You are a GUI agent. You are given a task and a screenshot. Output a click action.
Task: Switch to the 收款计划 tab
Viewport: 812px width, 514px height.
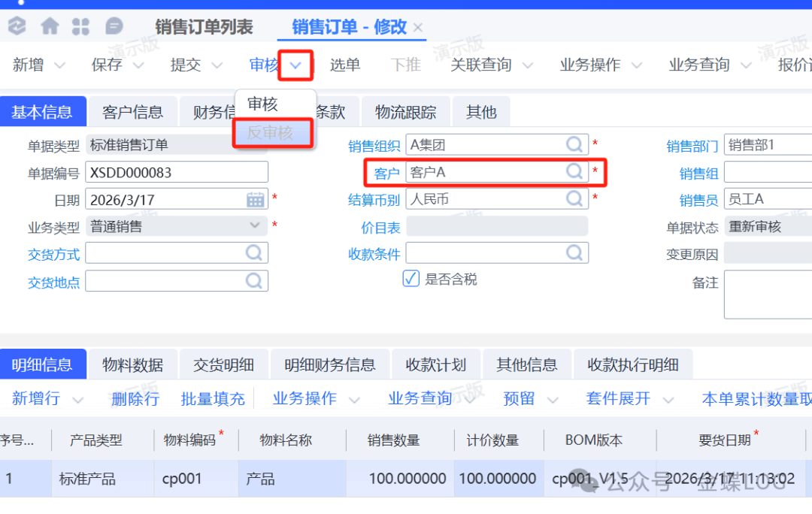tap(436, 365)
